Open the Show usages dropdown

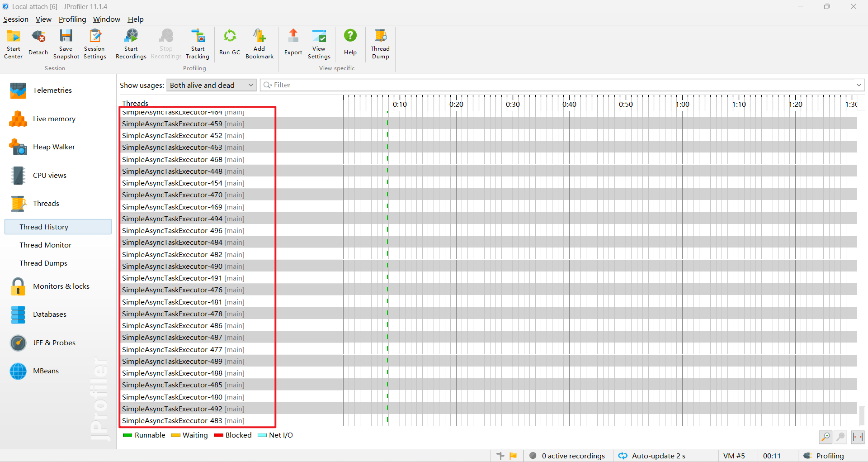click(x=212, y=85)
